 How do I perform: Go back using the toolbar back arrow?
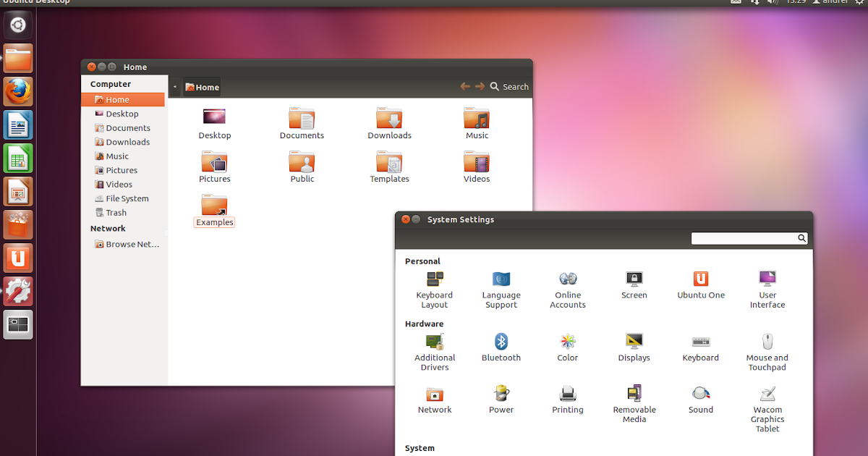pyautogui.click(x=464, y=86)
